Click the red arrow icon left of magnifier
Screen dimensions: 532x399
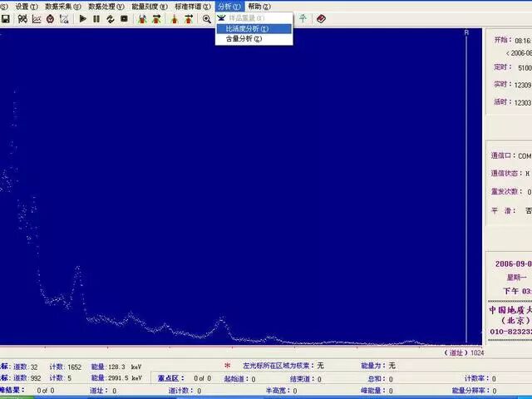tap(189, 19)
